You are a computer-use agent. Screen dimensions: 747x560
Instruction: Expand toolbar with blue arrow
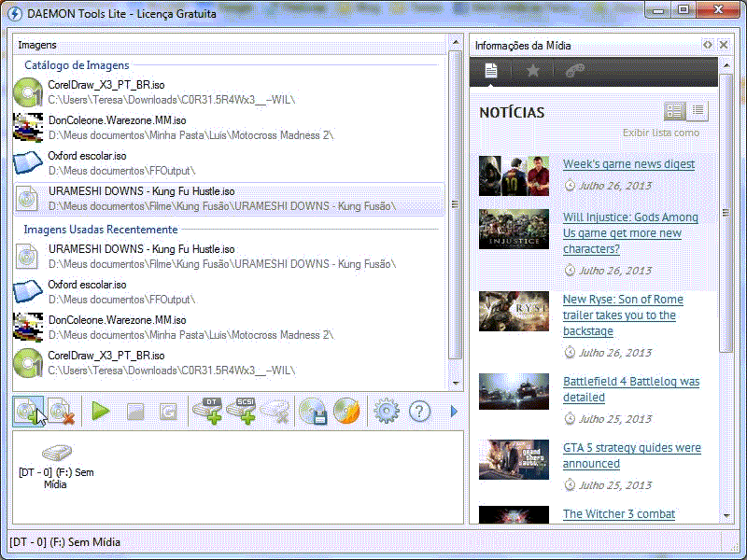[454, 411]
